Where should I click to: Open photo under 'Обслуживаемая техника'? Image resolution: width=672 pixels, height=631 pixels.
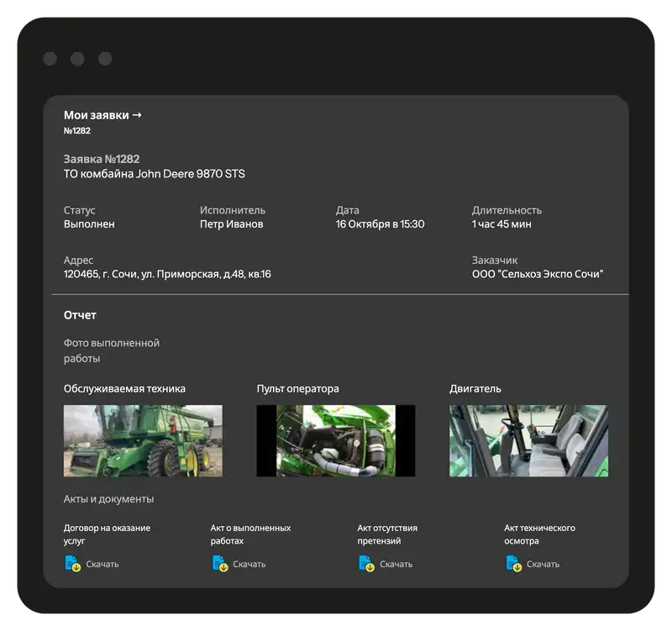pyautogui.click(x=143, y=441)
